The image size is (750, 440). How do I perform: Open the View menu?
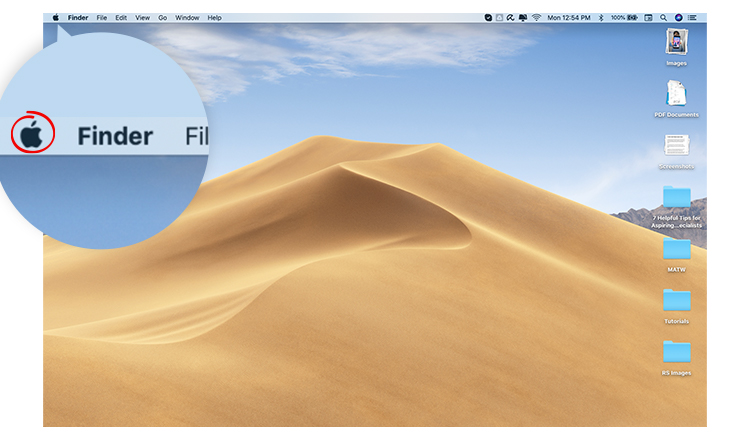143,18
